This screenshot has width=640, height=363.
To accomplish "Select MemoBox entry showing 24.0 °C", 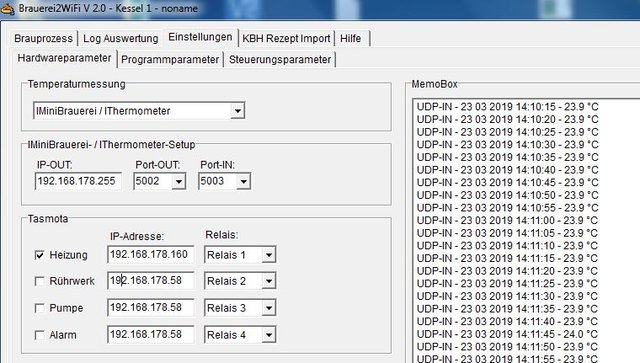I will (507, 334).
